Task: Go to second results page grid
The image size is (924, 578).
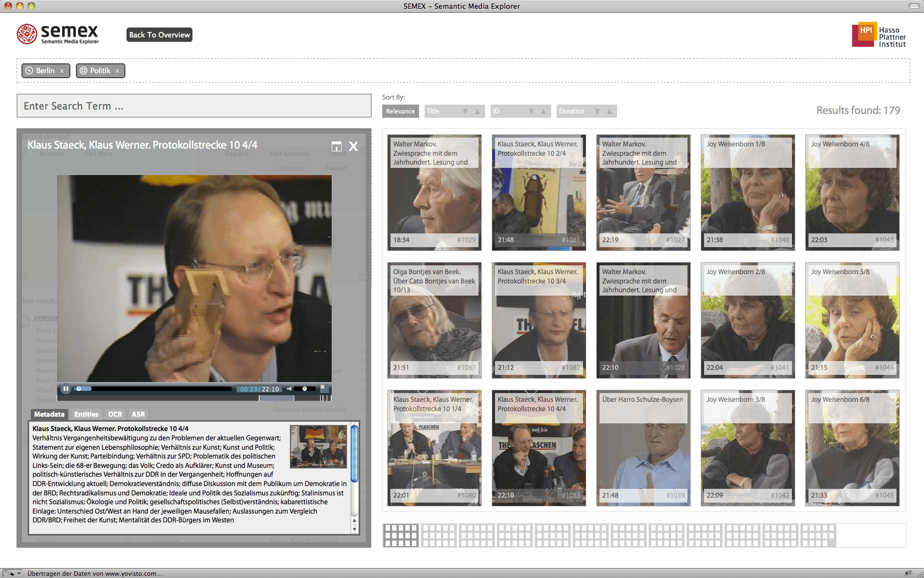Action: pyautogui.click(x=439, y=535)
